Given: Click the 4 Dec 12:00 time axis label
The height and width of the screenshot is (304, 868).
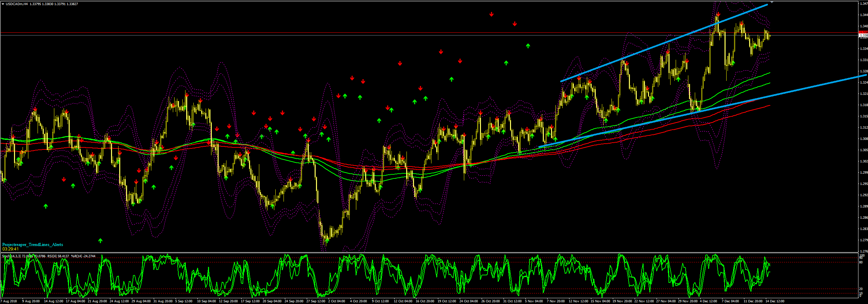Looking at the screenshot, I should tap(708, 301).
